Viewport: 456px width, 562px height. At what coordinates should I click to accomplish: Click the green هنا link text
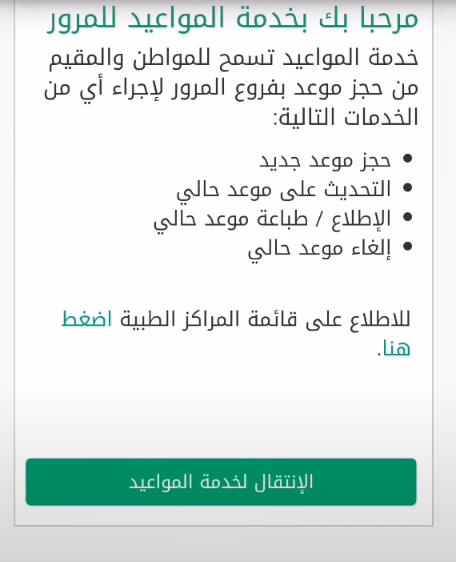(x=396, y=348)
